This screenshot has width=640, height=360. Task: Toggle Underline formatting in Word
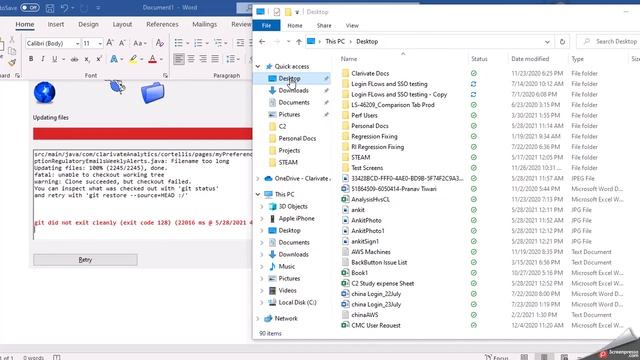pos(55,59)
